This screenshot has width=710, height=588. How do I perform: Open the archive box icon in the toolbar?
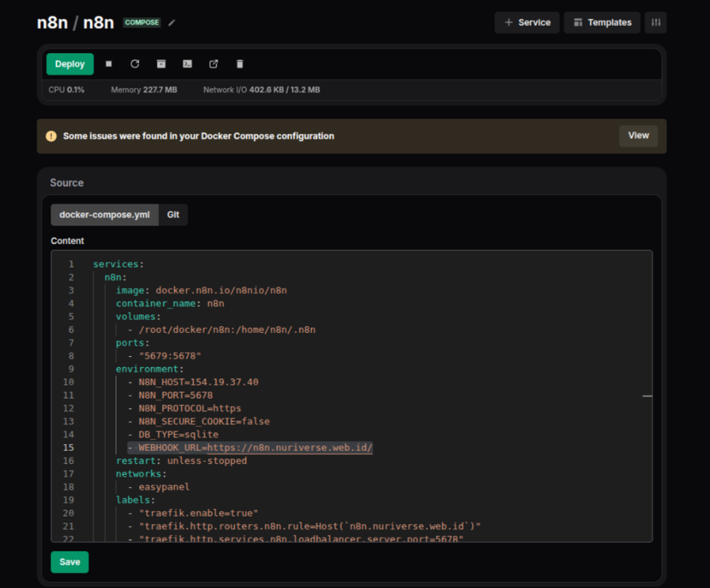161,64
